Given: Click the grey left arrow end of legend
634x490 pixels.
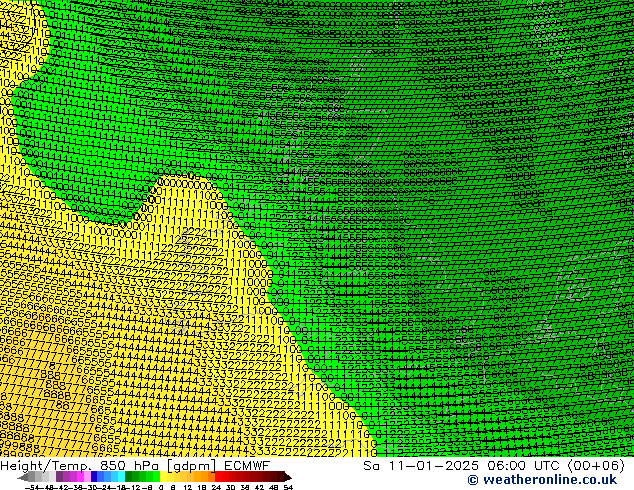Looking at the screenshot, I should (x=23, y=477).
